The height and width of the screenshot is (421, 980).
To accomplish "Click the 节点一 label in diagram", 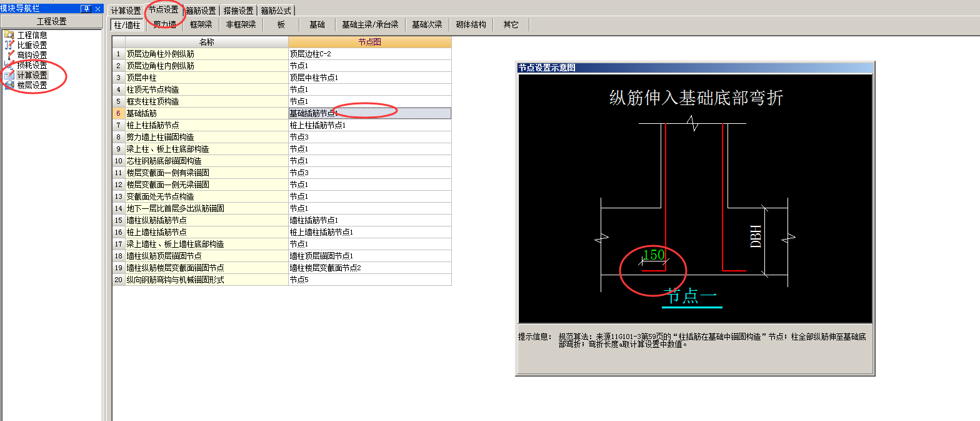I will tap(690, 295).
